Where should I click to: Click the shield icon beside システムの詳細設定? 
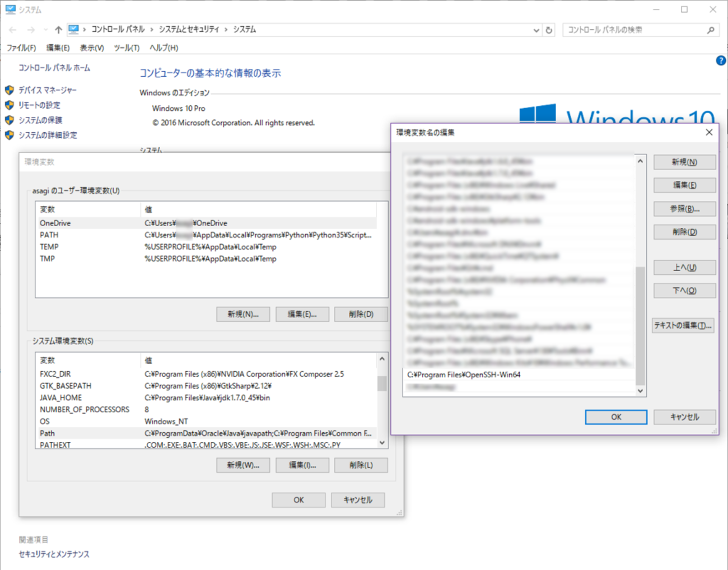pos(10,135)
